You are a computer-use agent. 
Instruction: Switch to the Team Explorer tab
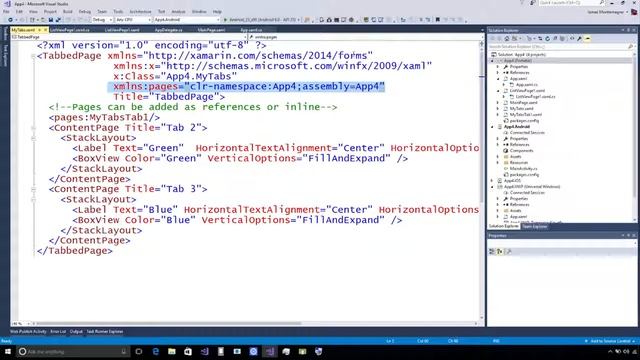(534, 226)
